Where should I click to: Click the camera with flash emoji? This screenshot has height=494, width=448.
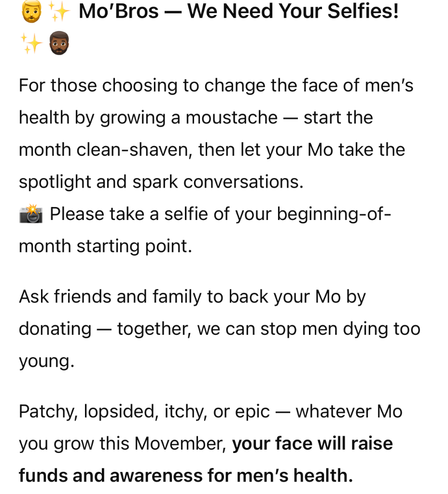(31, 214)
